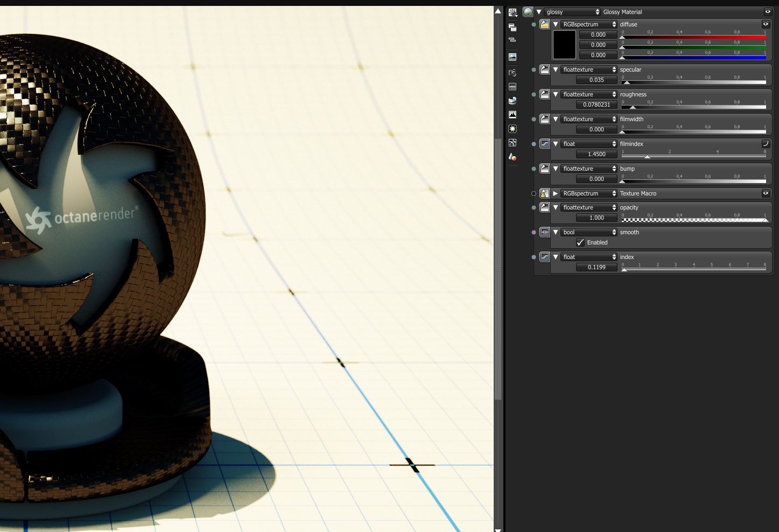Viewport: 779px width, 532px height.
Task: Click the green diffuse channel slider
Action: [x=694, y=47]
